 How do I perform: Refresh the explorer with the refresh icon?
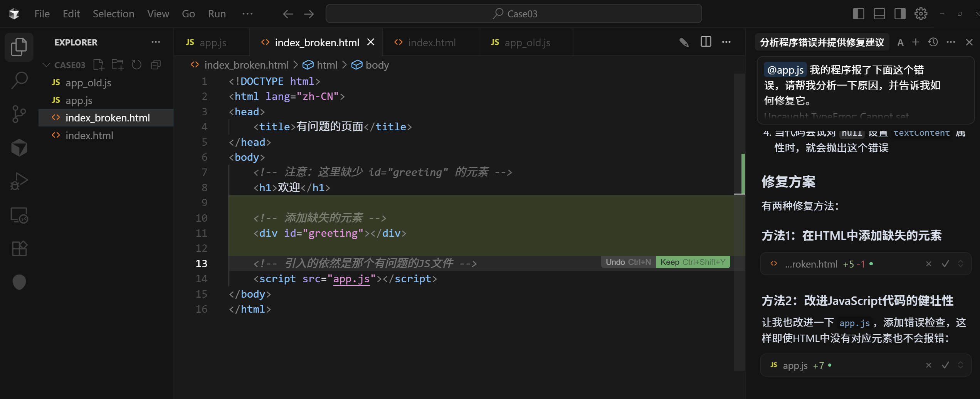click(136, 65)
